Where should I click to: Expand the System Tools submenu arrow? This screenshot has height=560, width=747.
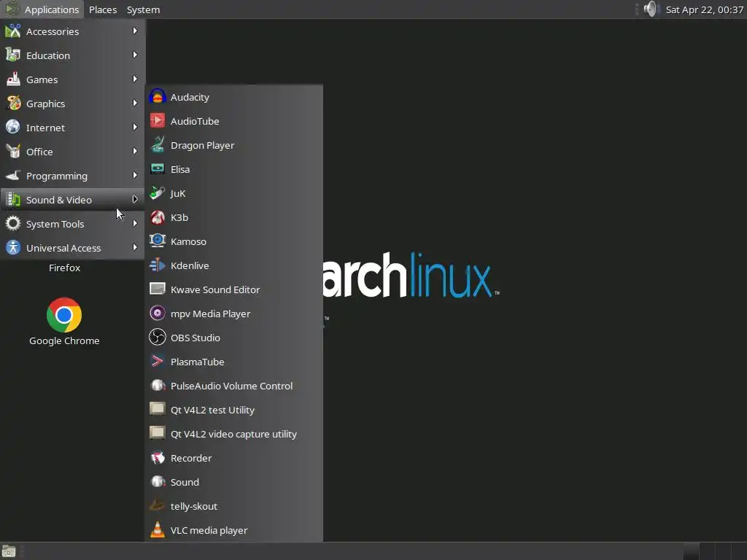tap(135, 223)
